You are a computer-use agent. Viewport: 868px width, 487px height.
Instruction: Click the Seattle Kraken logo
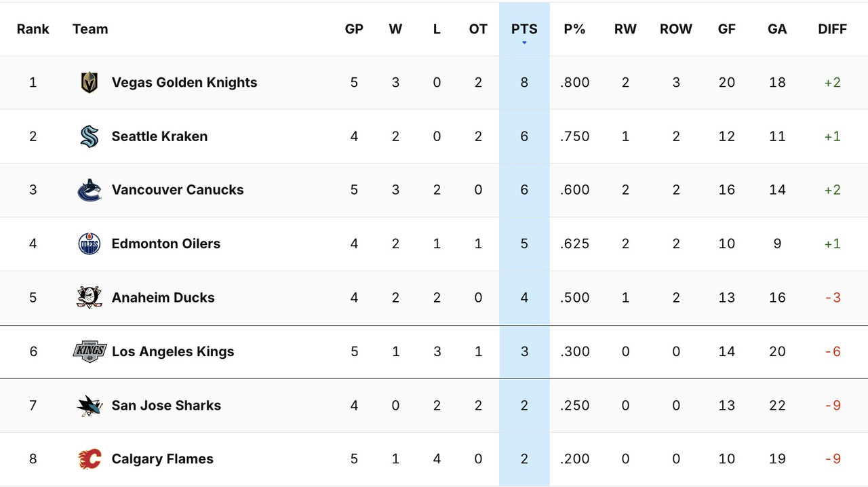(x=89, y=136)
